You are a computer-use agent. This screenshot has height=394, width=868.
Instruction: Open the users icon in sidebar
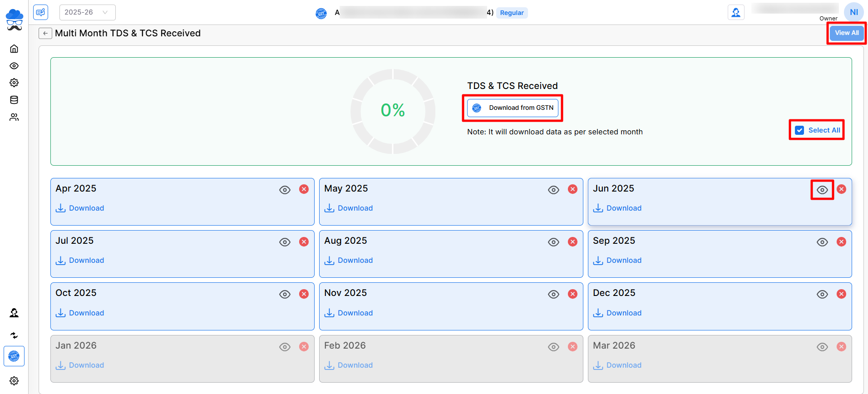coord(14,117)
